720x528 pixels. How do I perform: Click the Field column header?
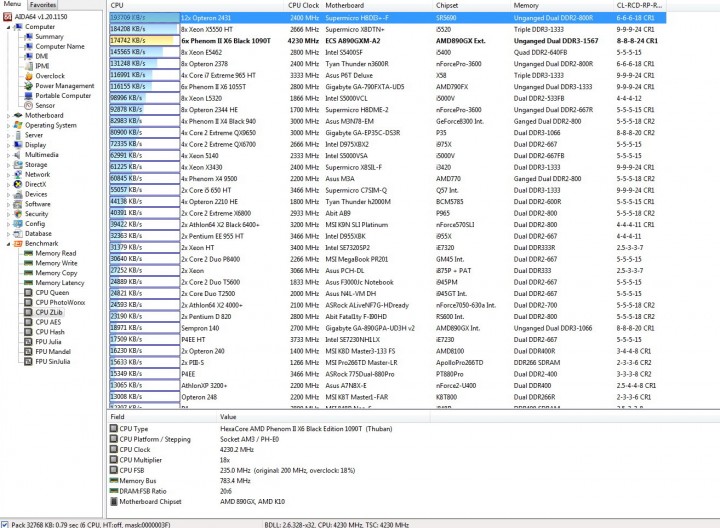tap(162, 417)
